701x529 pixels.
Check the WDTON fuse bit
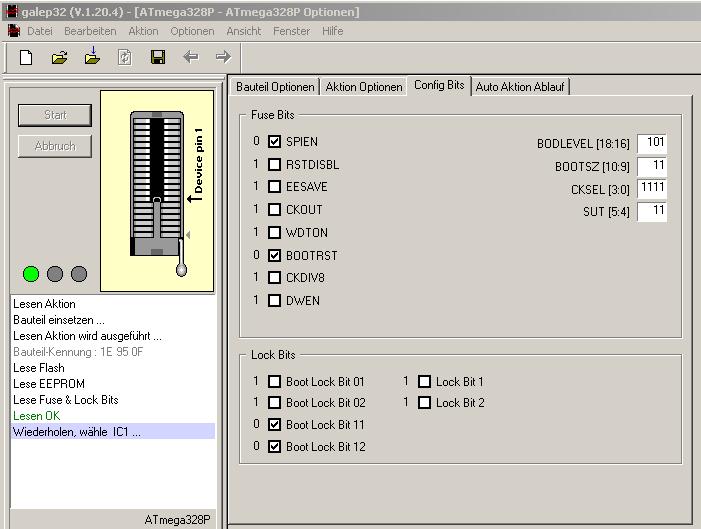coord(274,233)
